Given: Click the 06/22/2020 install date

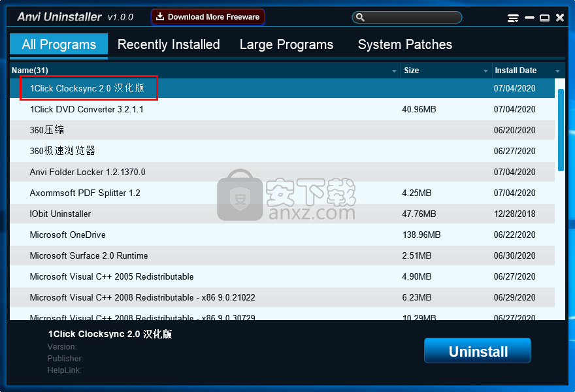Looking at the screenshot, I should click(514, 235).
